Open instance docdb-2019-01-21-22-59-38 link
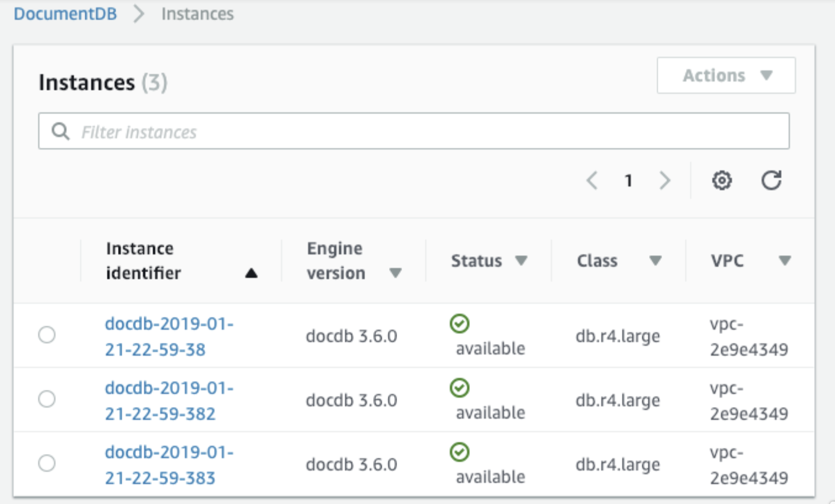The height and width of the screenshot is (504, 835). tap(169, 336)
